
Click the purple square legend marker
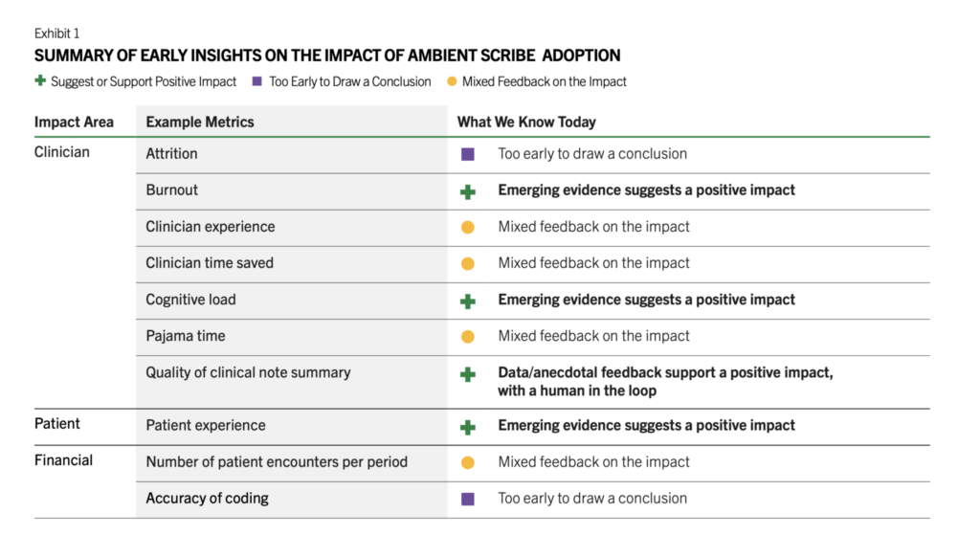click(258, 81)
